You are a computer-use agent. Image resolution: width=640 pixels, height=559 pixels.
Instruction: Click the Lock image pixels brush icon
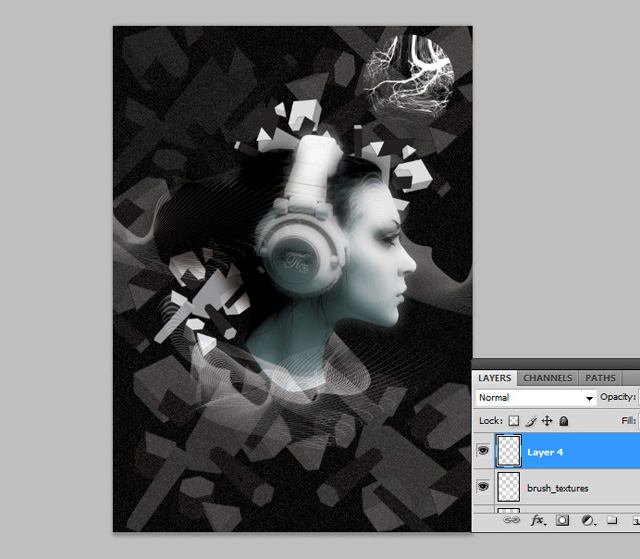[x=531, y=421]
